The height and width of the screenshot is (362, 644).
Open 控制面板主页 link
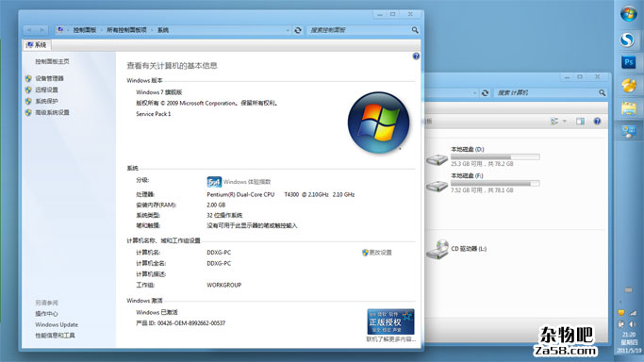click(52, 61)
